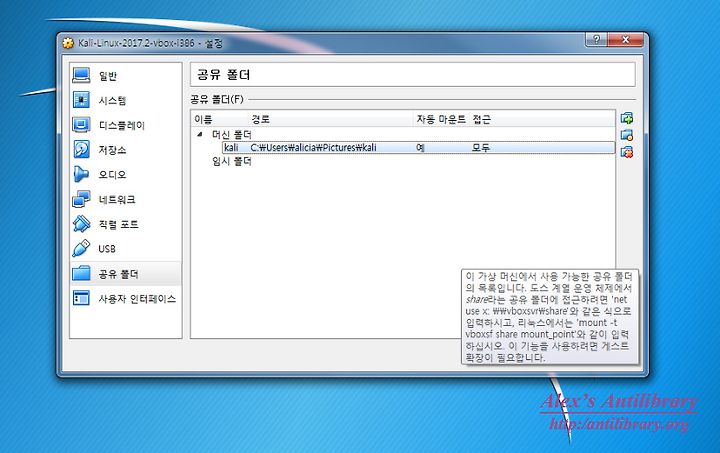
Task: Click the 자동 마운트 column header
Action: 441,119
